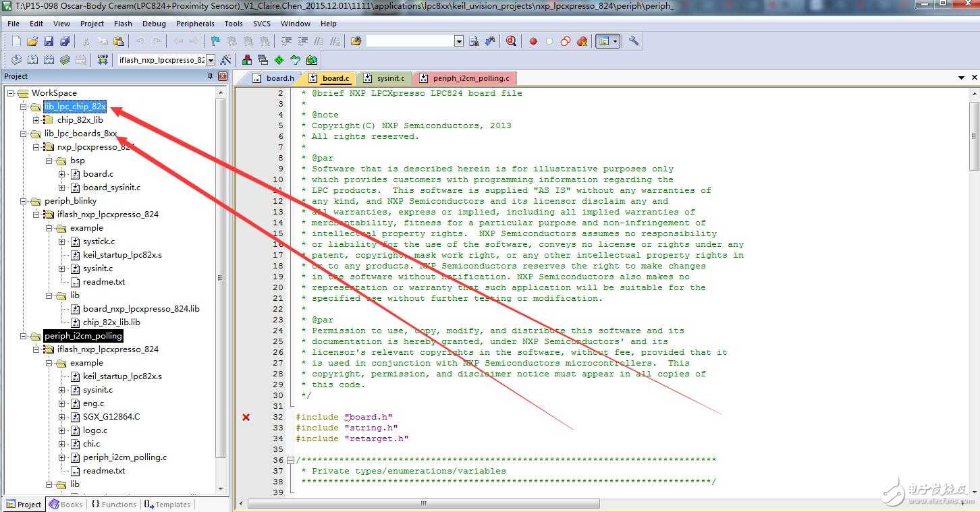Collapse the bsp group node
980x512 pixels.
tap(49, 161)
